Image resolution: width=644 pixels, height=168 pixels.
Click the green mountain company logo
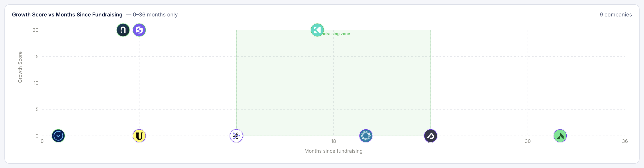tap(560, 136)
